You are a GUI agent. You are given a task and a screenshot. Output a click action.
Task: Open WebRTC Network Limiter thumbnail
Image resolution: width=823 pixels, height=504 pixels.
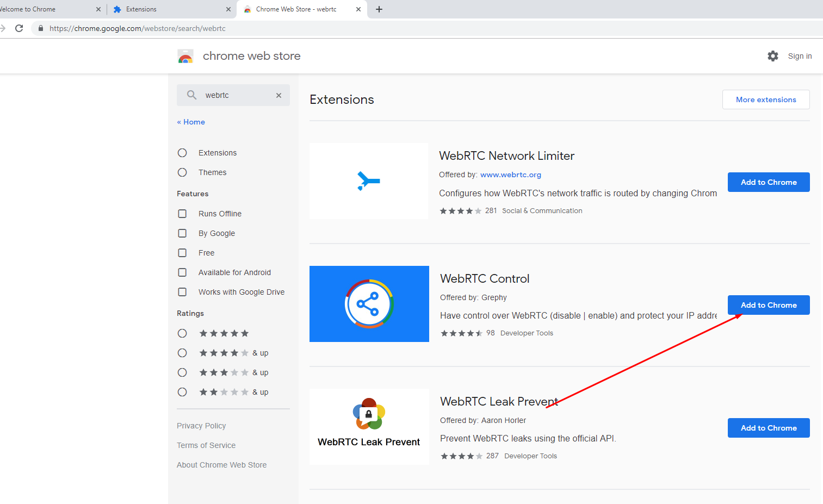[369, 181]
